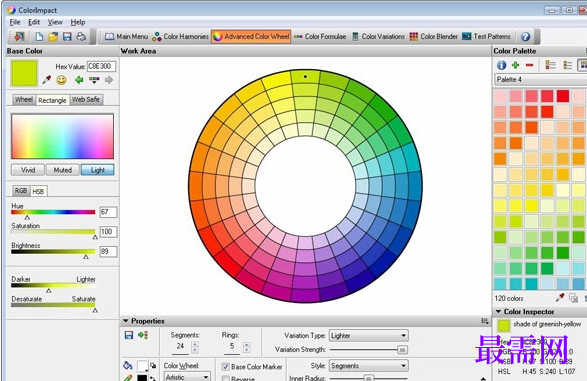Open the Color Variations tool
The image size is (587, 381).
[x=378, y=37]
